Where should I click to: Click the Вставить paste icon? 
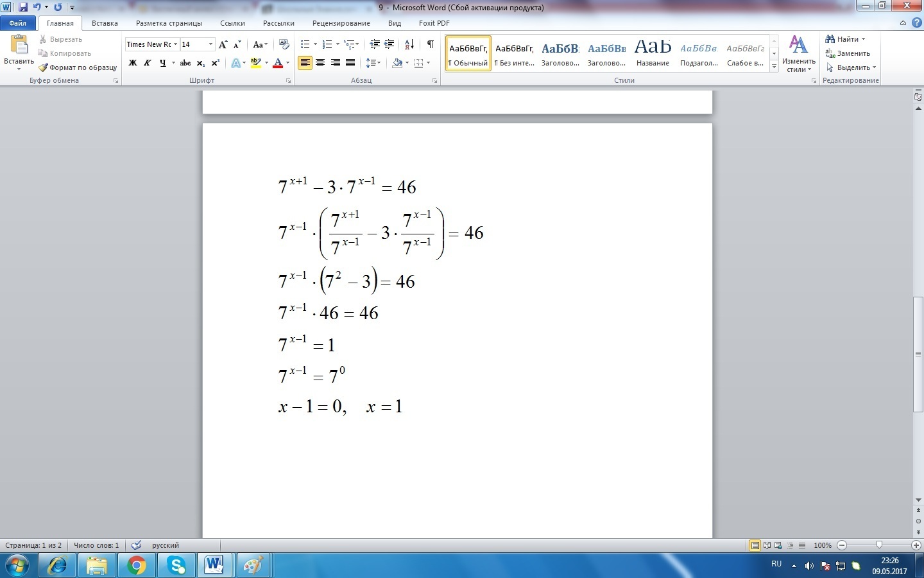(x=19, y=45)
